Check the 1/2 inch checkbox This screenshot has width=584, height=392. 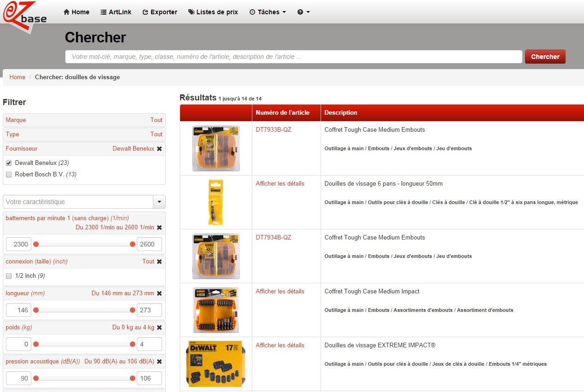[x=9, y=276]
